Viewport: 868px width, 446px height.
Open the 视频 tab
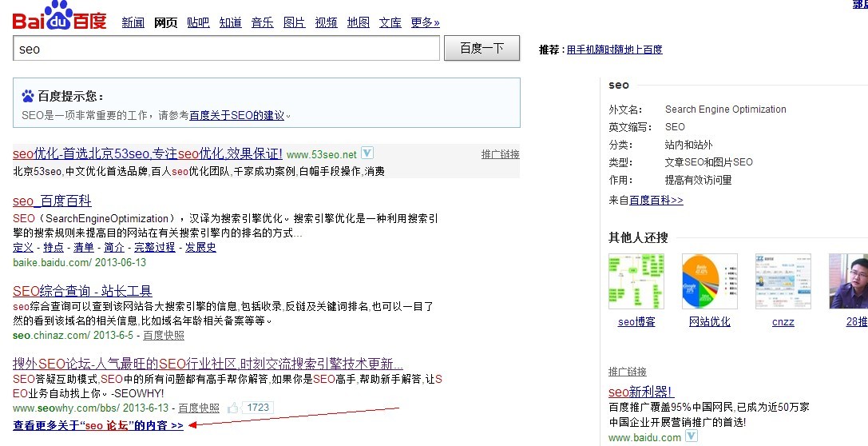click(326, 22)
